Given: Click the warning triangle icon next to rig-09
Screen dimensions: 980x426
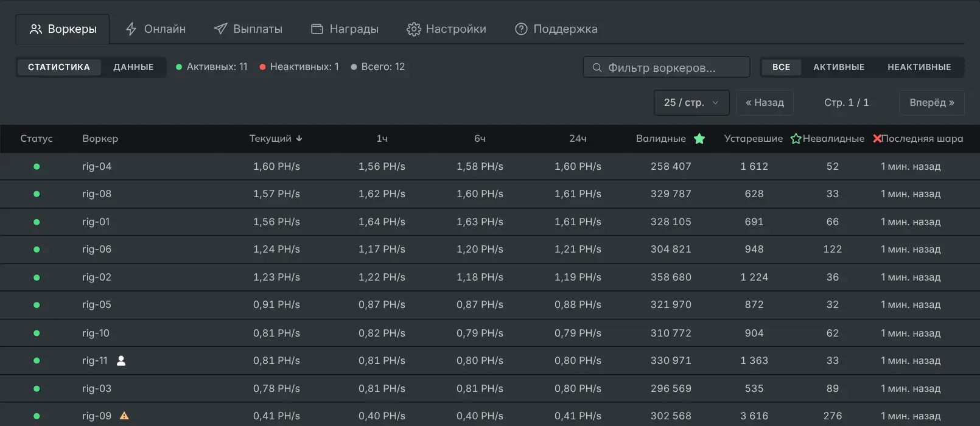Looking at the screenshot, I should [124, 416].
